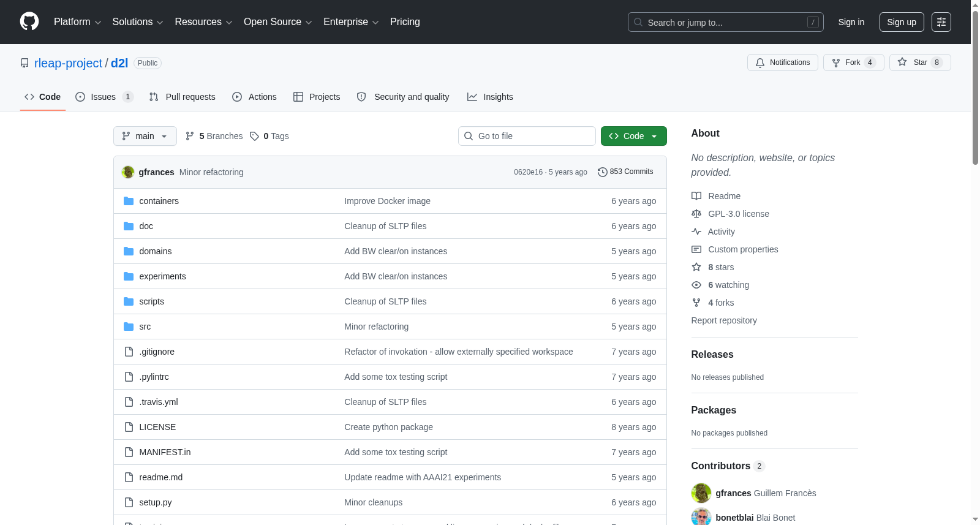
Task: Open bonetblai contributor profile
Action: (x=734, y=518)
